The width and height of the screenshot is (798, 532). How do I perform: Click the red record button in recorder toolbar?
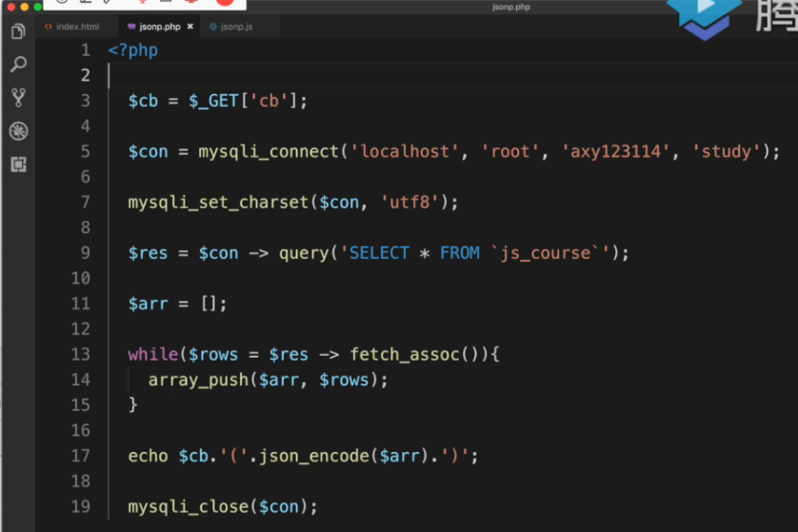click(225, 3)
